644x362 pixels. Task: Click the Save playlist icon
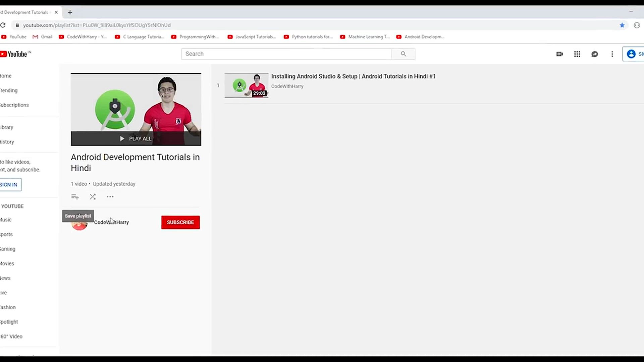75,197
